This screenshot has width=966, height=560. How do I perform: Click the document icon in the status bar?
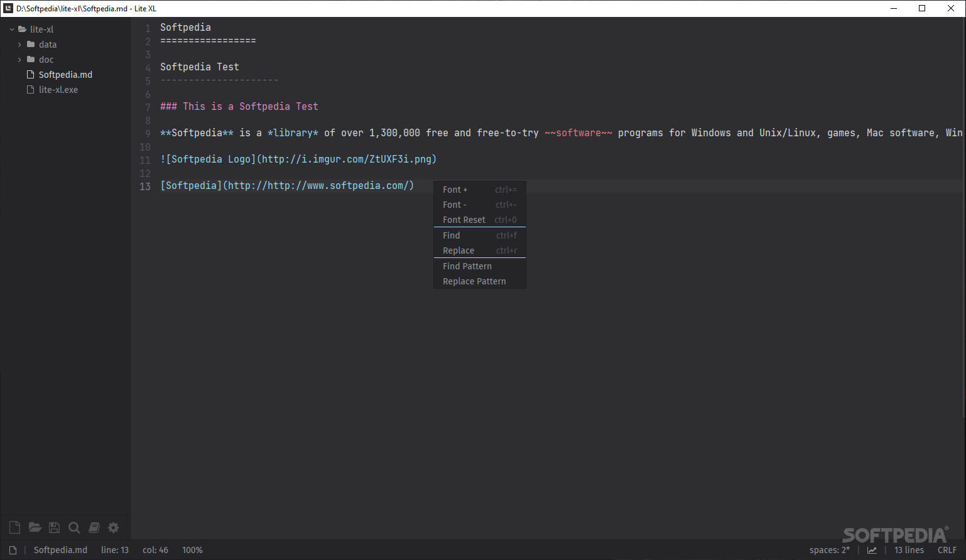pos(13,550)
